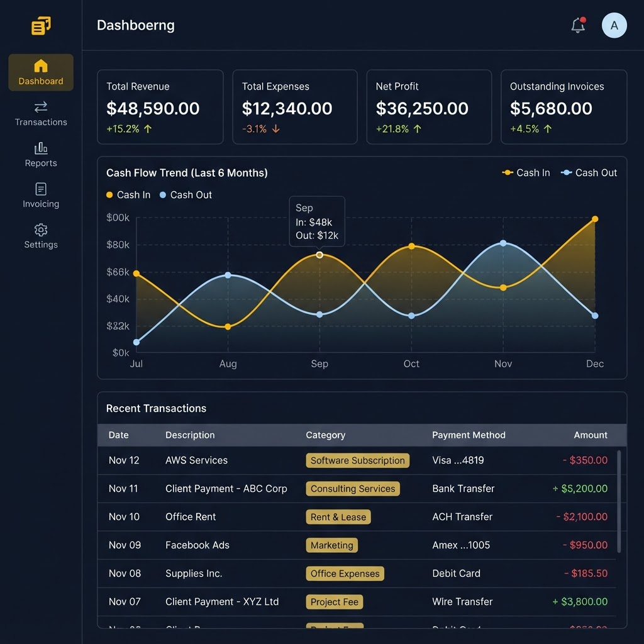The width and height of the screenshot is (644, 644).
Task: Click the + $5,200.00 amount
Action: (x=580, y=489)
